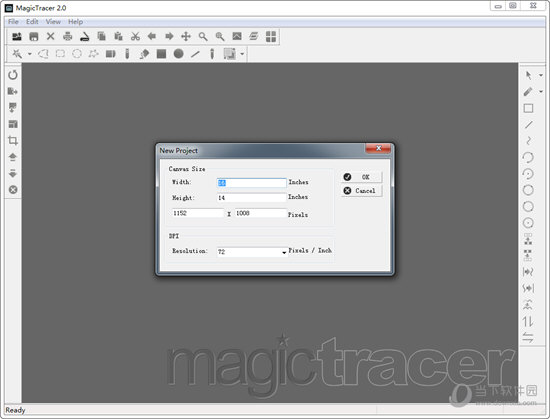Select the arrow pointer tool in right sidebar

[528, 75]
